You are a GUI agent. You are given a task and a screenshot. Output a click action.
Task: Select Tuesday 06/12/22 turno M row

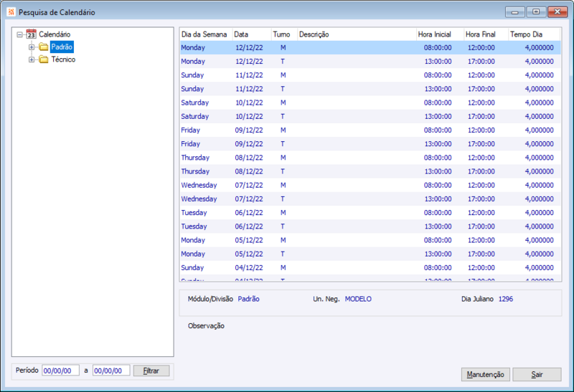click(x=370, y=212)
